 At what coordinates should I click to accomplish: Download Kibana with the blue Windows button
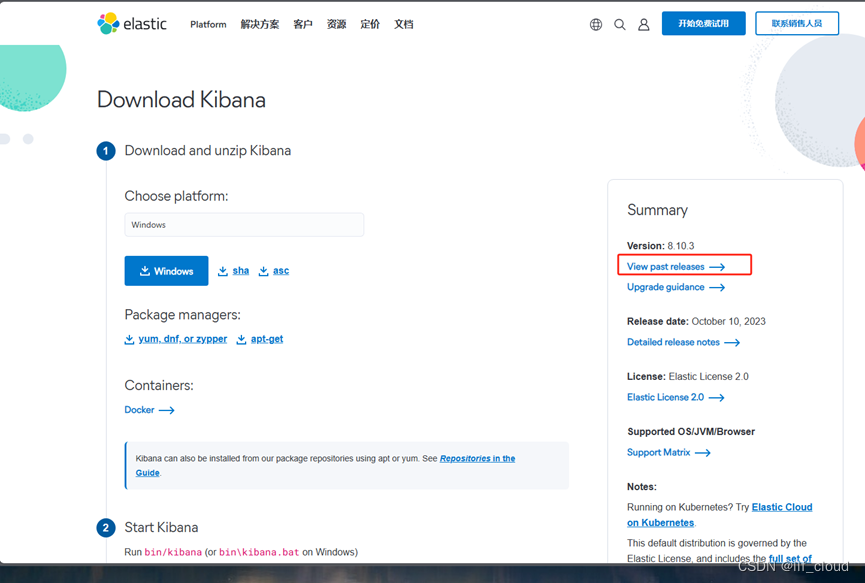166,271
